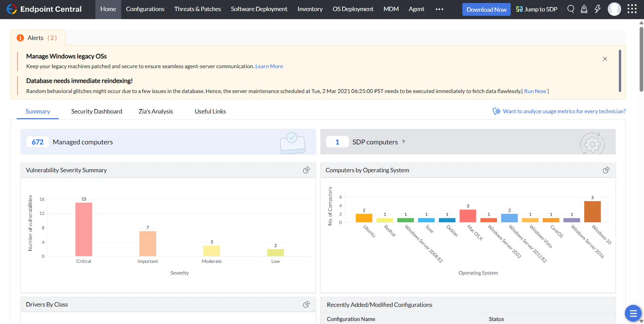Viewport: 644px width, 324px height.
Task: Click Jump to SDP
Action: pos(537,9)
